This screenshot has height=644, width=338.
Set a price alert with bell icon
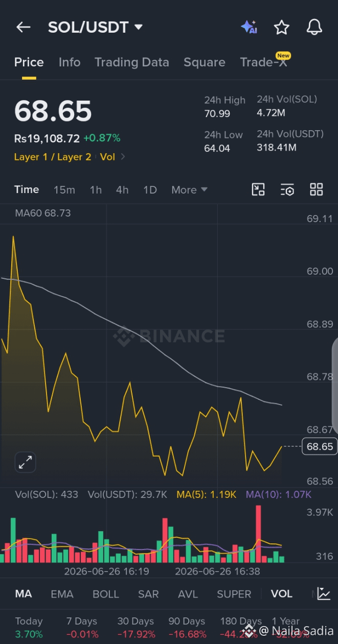[x=314, y=28]
